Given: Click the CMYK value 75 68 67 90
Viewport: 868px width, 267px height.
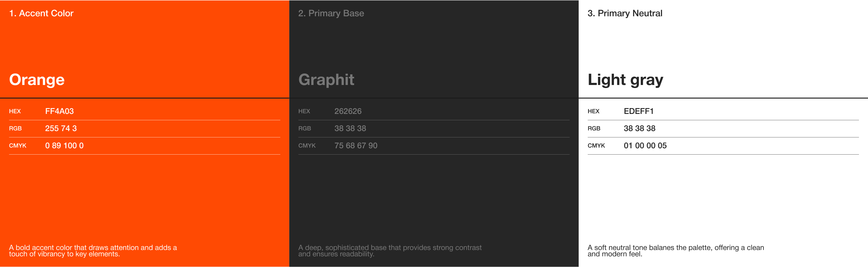Looking at the screenshot, I should (356, 146).
